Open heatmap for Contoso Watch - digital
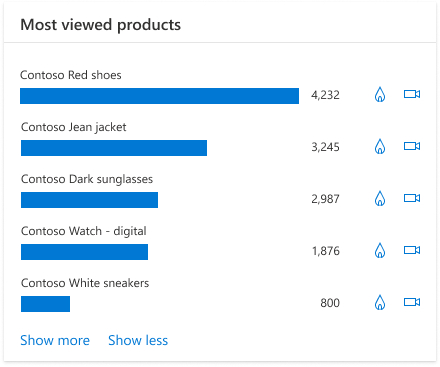 (x=380, y=250)
